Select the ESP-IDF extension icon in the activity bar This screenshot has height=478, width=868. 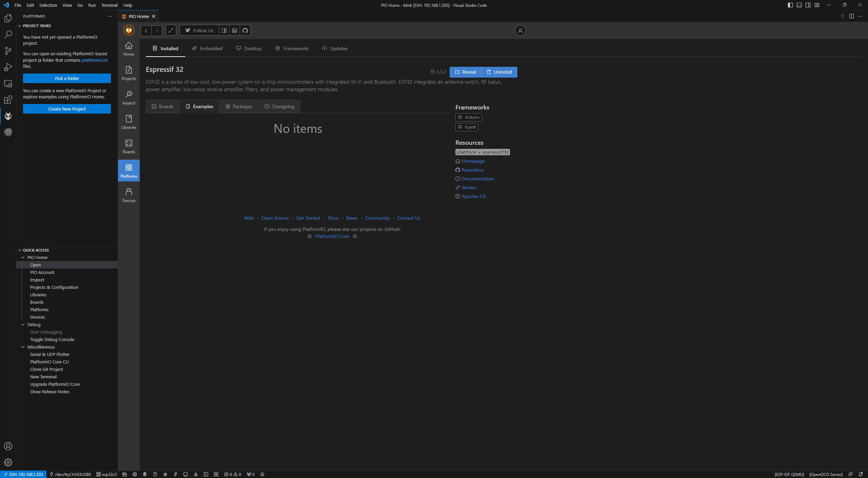pyautogui.click(x=8, y=132)
